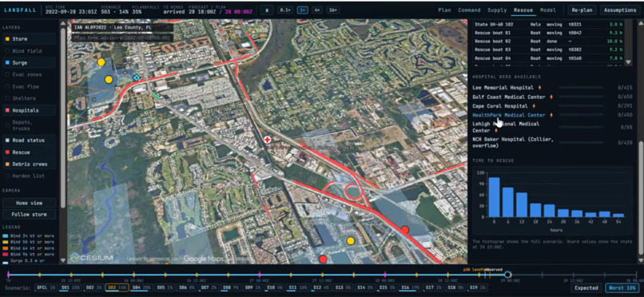Select HealthPark Medical Center hospital name
Screen dimensions: 644x297
pos(509,115)
